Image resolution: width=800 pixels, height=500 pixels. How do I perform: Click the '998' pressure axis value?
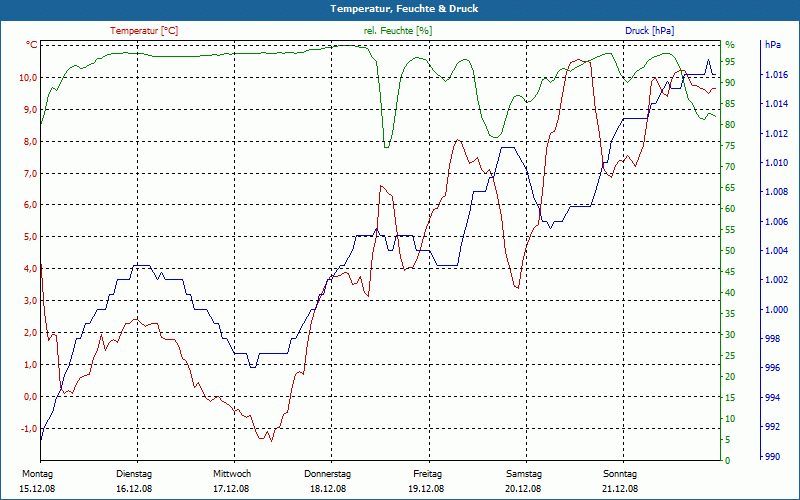coord(772,339)
